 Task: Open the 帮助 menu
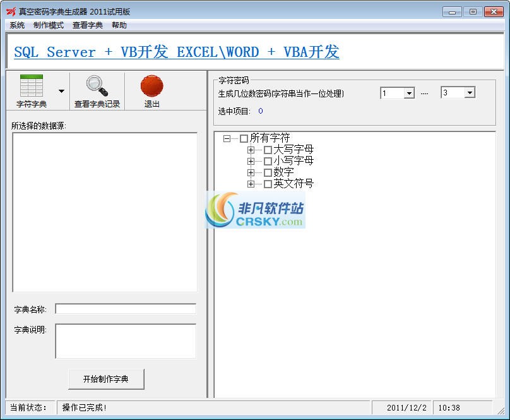pyautogui.click(x=119, y=25)
